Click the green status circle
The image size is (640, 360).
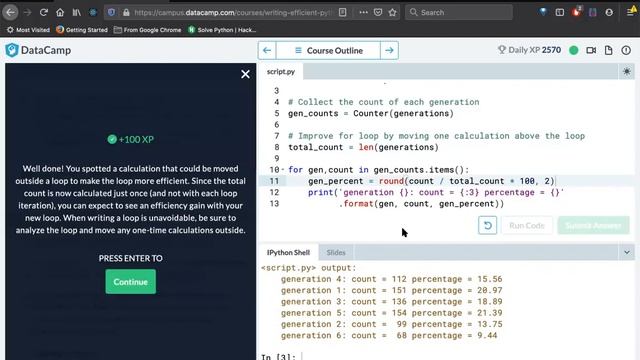point(573,50)
